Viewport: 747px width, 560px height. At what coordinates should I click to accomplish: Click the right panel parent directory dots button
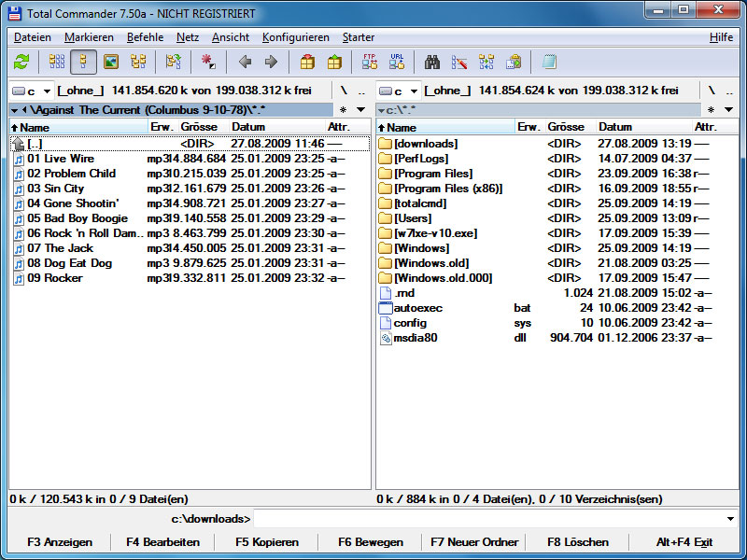point(729,91)
